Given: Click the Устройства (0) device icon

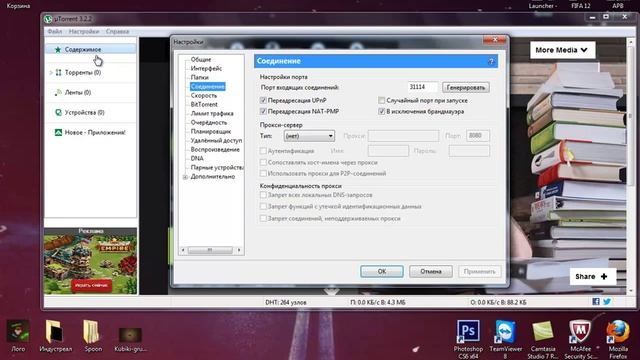Looking at the screenshot, I should [58, 112].
